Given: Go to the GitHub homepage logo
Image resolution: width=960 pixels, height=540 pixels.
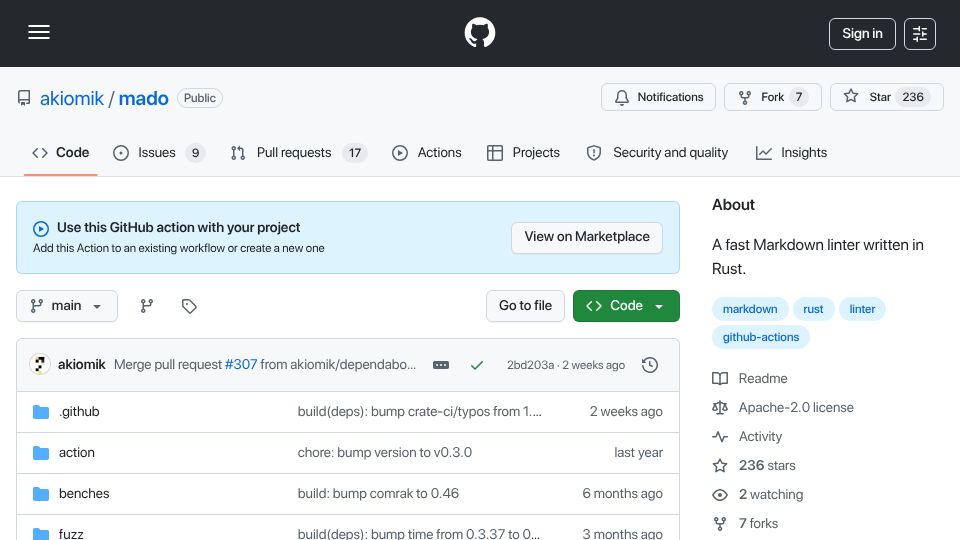Looking at the screenshot, I should coord(479,32).
